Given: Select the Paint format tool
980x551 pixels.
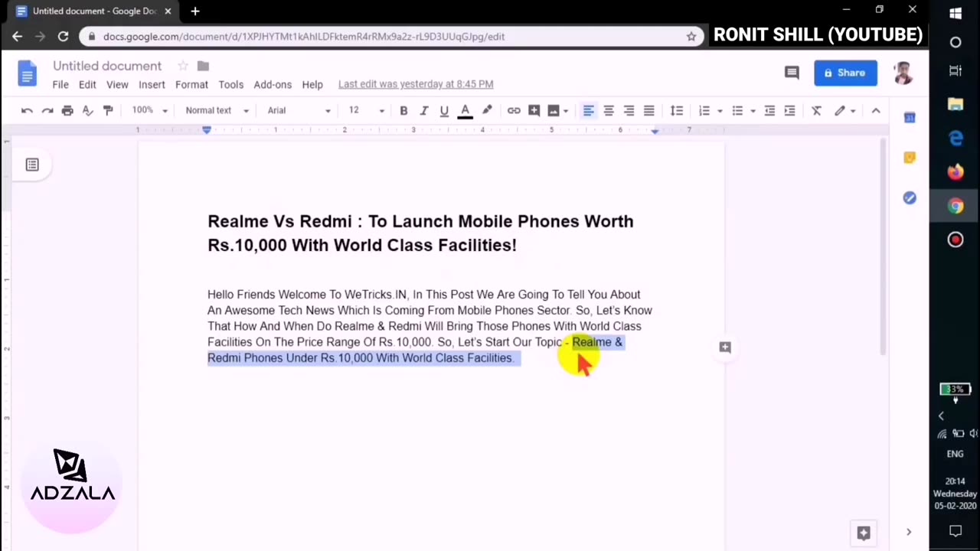Looking at the screenshot, I should [x=108, y=111].
